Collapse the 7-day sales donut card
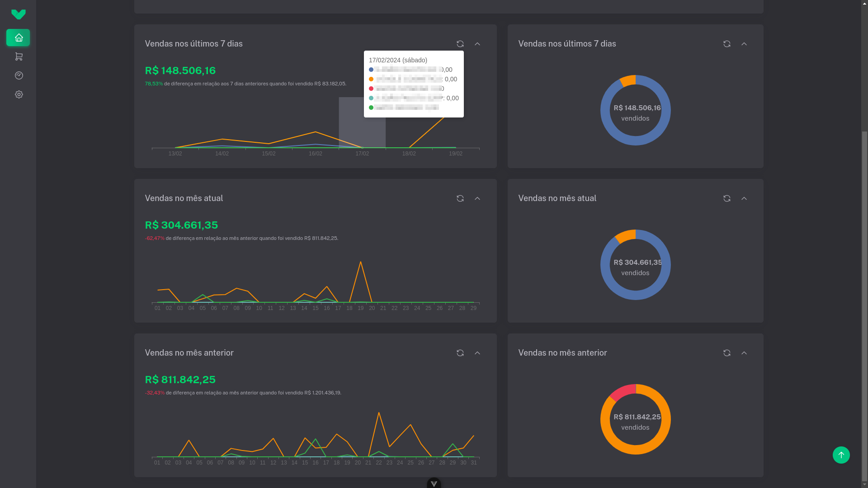The image size is (868, 488). 744,44
